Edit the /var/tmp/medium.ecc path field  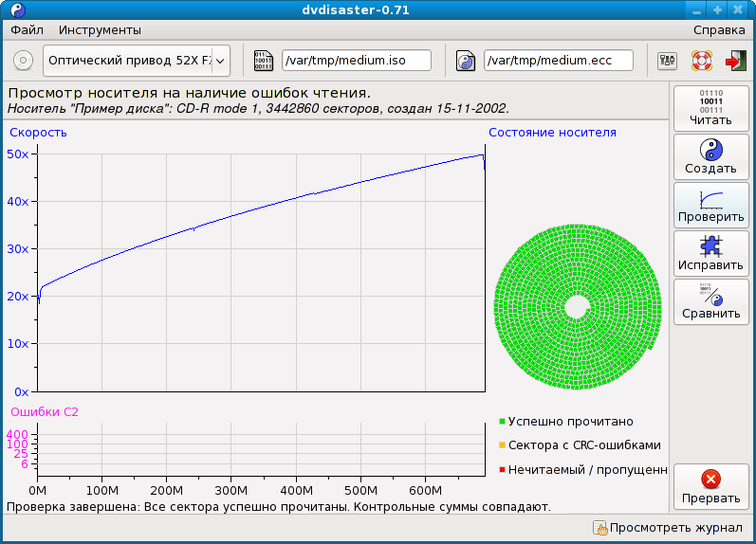pyautogui.click(x=559, y=61)
